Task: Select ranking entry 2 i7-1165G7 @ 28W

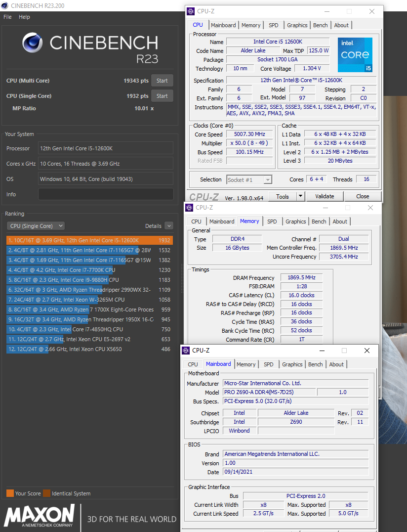Action: coord(89,250)
